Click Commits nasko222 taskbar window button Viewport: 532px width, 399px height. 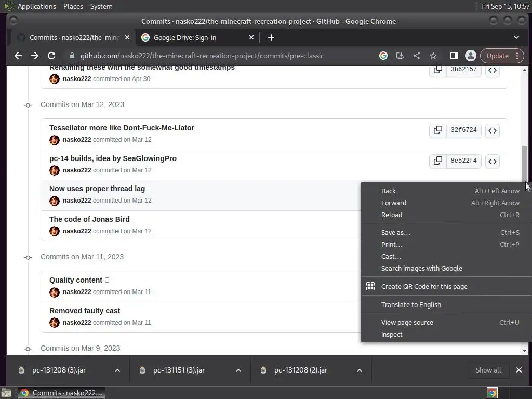(x=61, y=393)
